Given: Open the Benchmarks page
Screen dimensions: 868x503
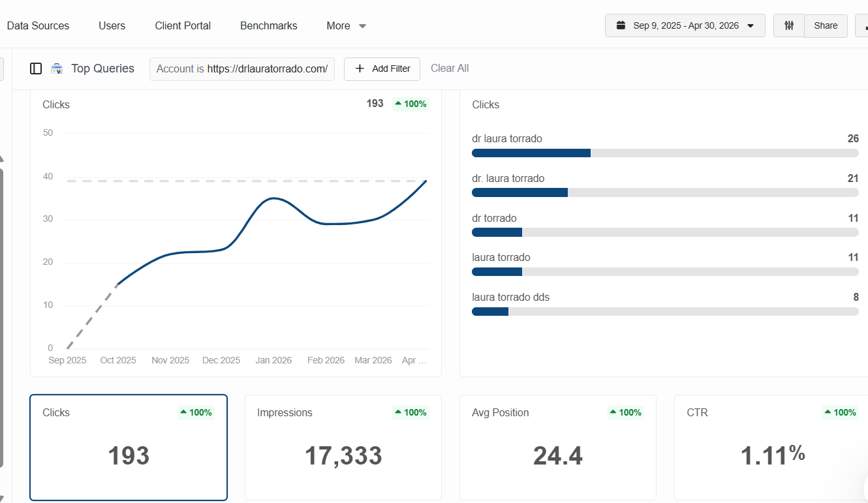Looking at the screenshot, I should click(x=269, y=25).
